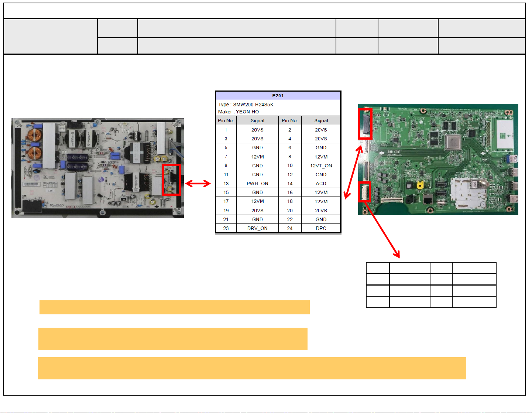
Task: Select pin number 21 cell
Action: click(x=226, y=219)
